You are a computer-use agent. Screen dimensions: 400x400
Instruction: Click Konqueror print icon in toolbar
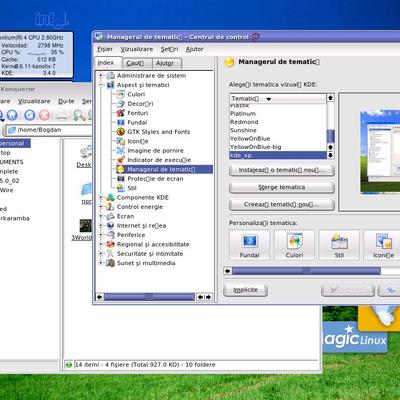62,115
